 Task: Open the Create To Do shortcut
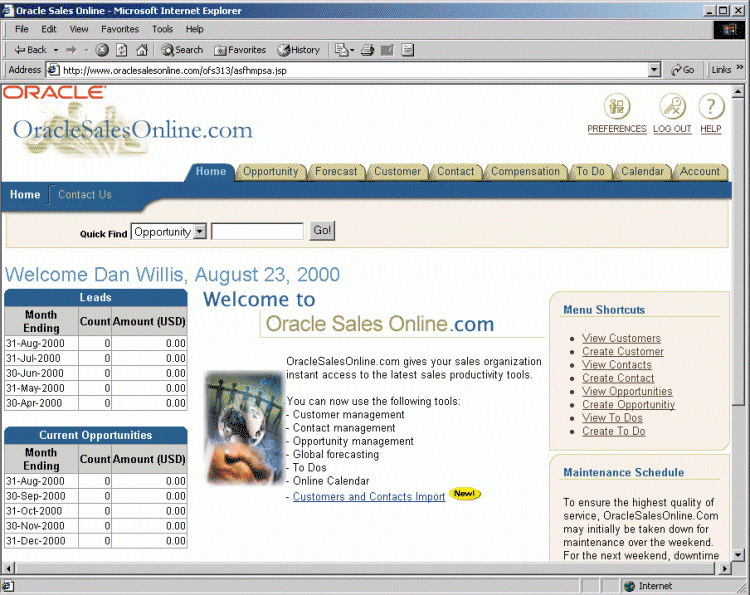[x=614, y=431]
